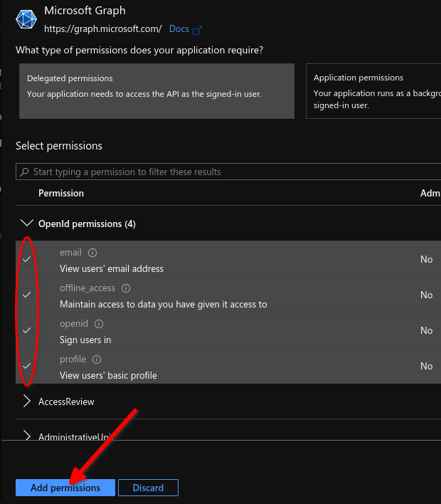The width and height of the screenshot is (441, 504).
Task: Toggle the openid permission checkbox
Action: 27,330
